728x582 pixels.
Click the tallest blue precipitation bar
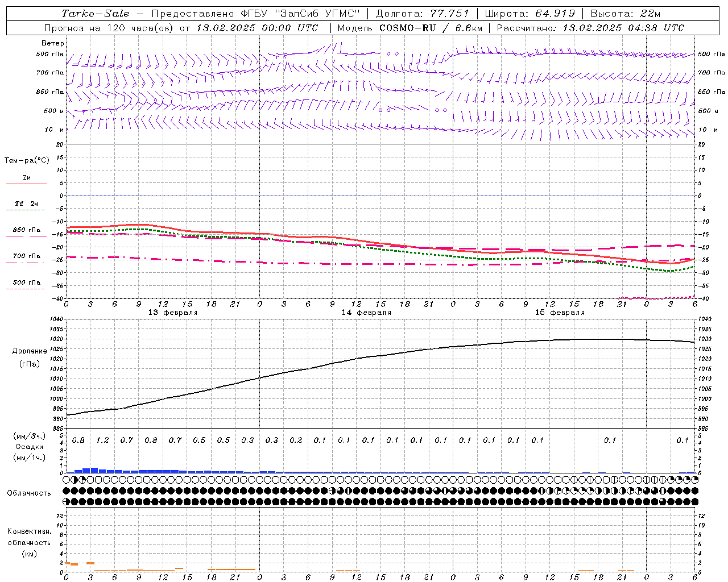pyautogui.click(x=94, y=470)
